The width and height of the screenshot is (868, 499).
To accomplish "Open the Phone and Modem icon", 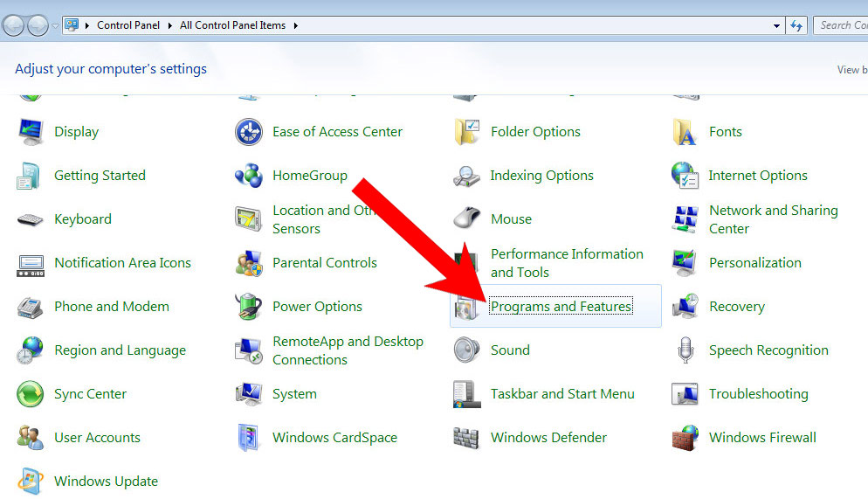I will pos(30,308).
